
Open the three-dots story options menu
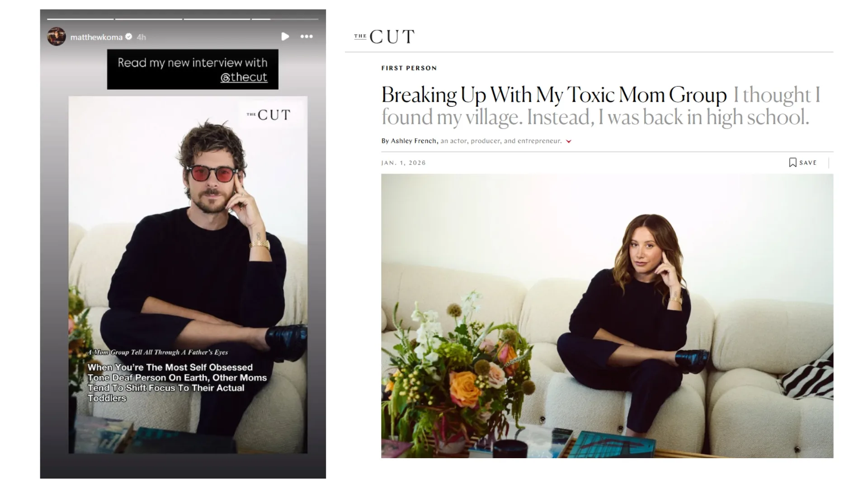307,37
